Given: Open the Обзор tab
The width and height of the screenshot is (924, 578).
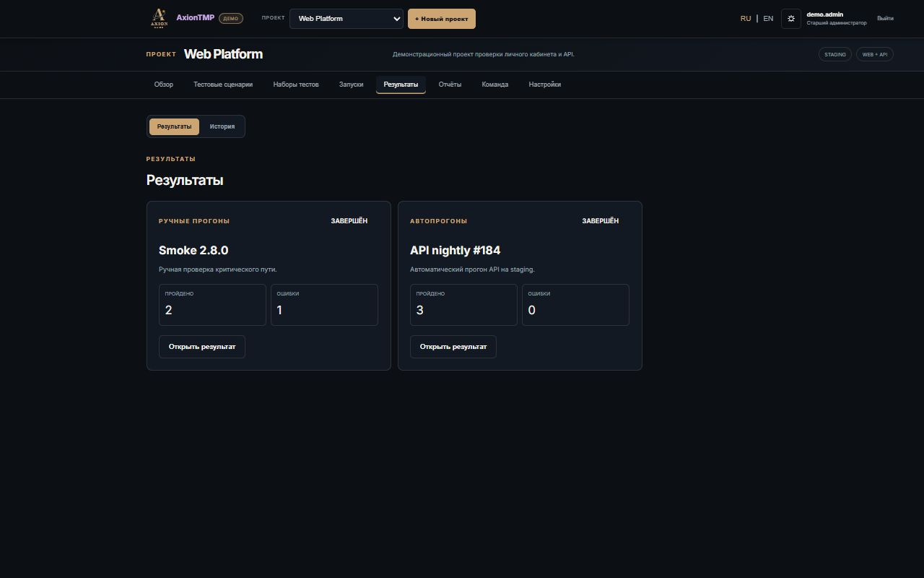Looking at the screenshot, I should tap(164, 85).
